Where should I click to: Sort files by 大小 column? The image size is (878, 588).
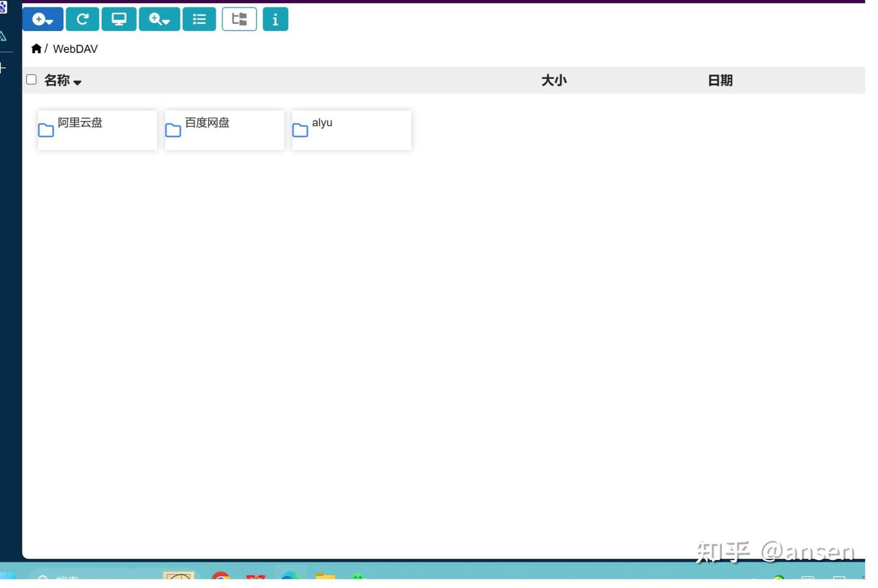(554, 80)
